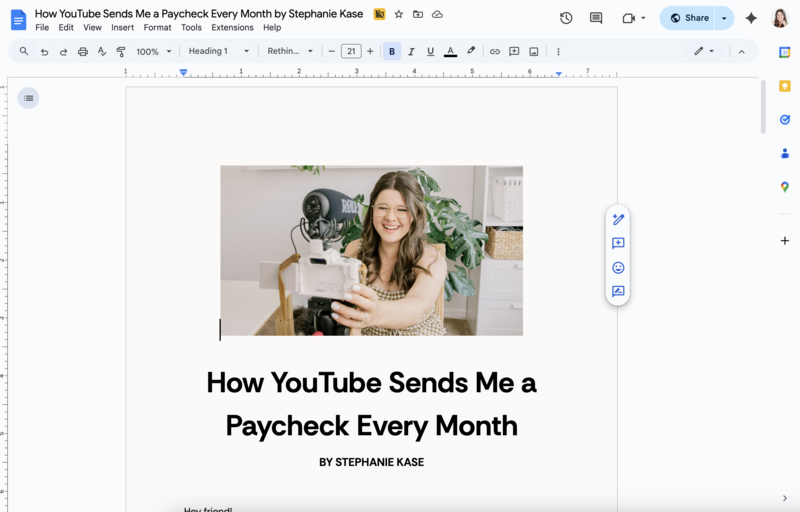This screenshot has width=800, height=512.
Task: Print the document
Action: coord(83,52)
